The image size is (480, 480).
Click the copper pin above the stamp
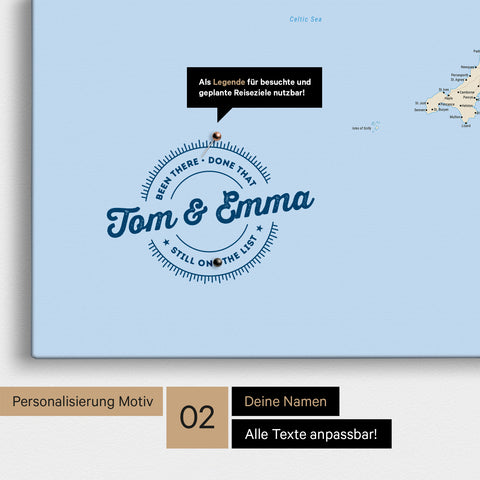click(217, 136)
